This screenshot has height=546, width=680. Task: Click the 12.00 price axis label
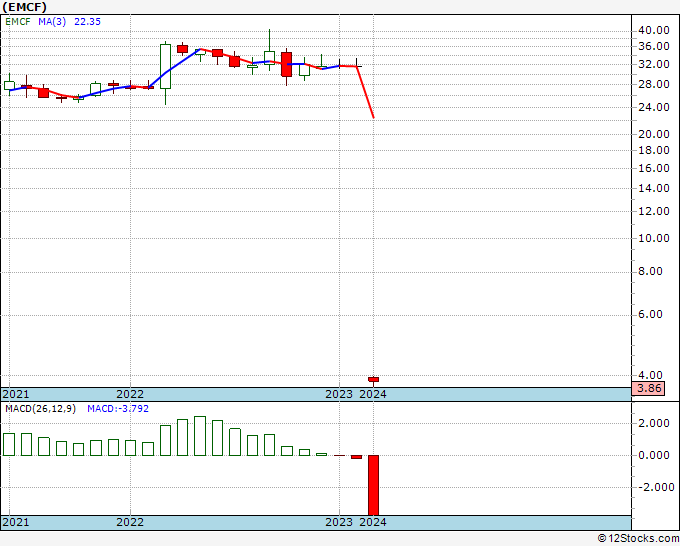(x=654, y=211)
